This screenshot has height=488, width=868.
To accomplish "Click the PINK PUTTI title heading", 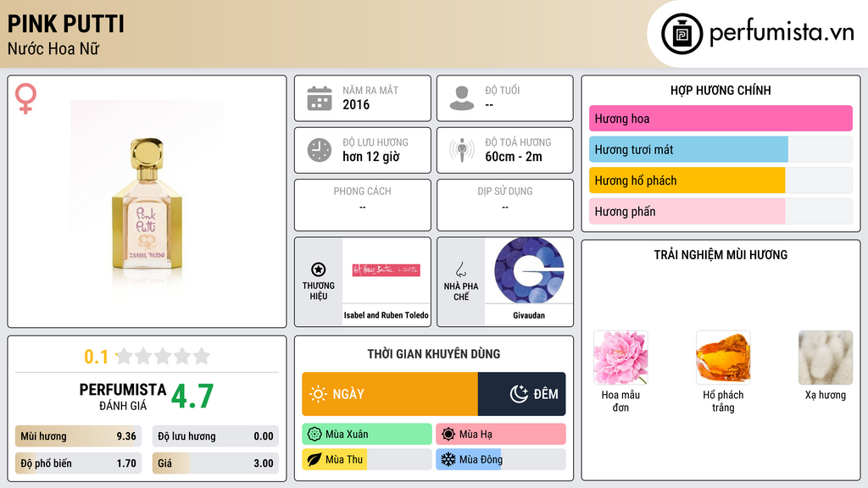I will point(66,24).
